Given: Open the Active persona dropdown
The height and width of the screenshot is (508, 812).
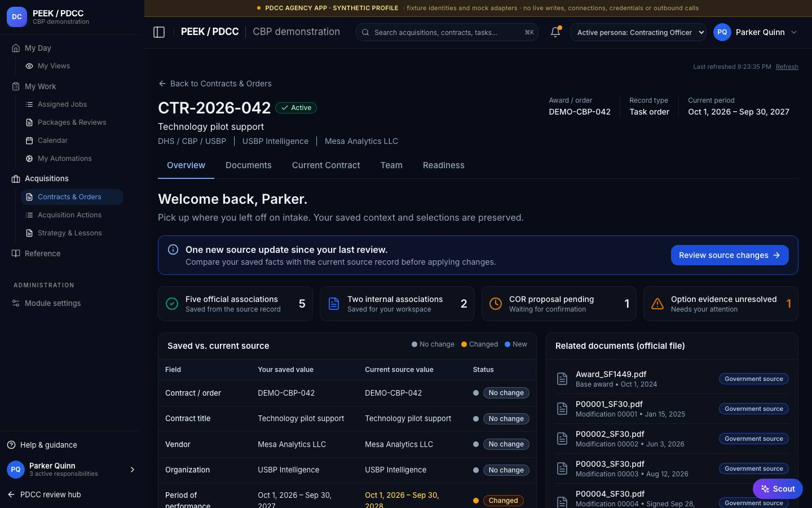Looking at the screenshot, I should click(638, 32).
